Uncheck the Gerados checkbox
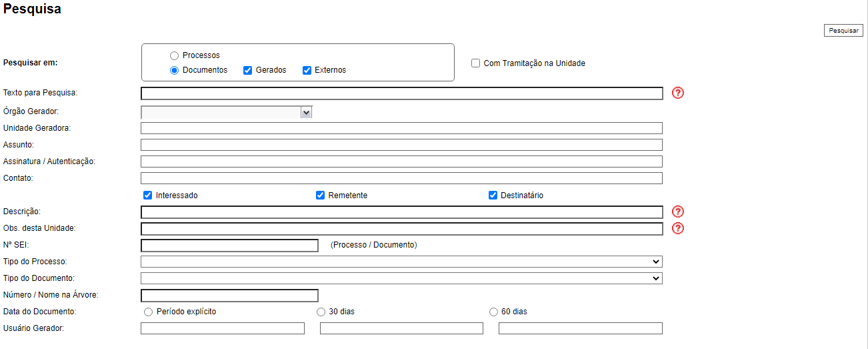The height and width of the screenshot is (349, 868). click(x=247, y=70)
